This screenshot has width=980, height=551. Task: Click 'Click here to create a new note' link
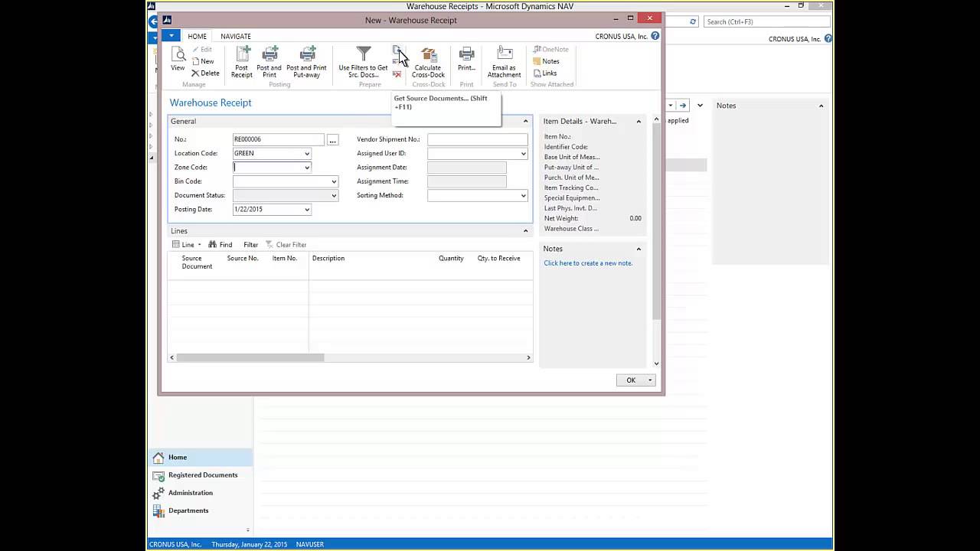588,263
